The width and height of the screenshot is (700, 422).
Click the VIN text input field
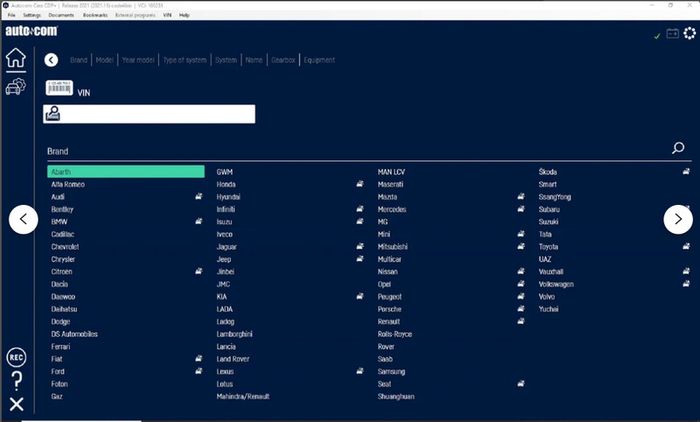pos(149,114)
